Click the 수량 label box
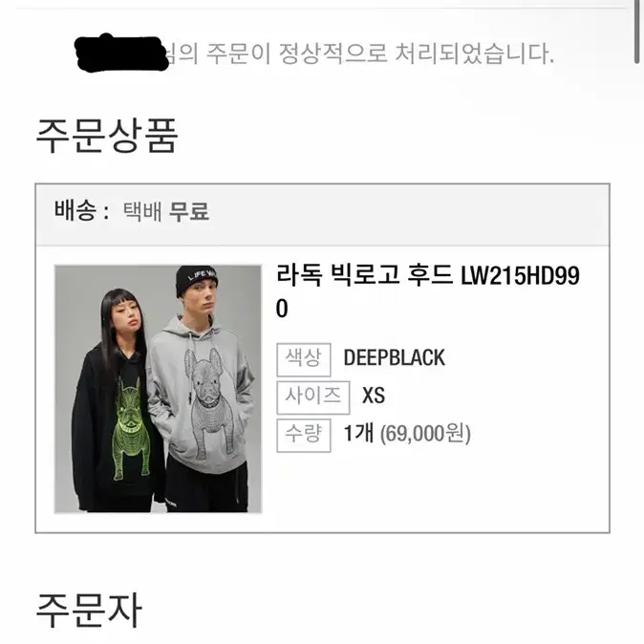Image resolution: width=644 pixels, height=644 pixels. point(304,436)
